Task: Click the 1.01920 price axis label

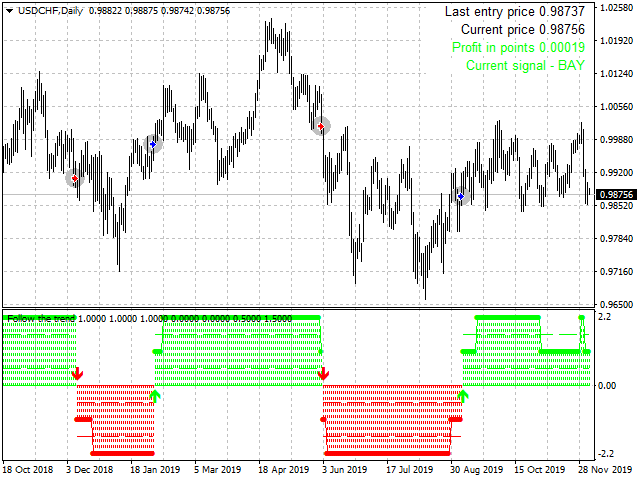Action: (616, 40)
